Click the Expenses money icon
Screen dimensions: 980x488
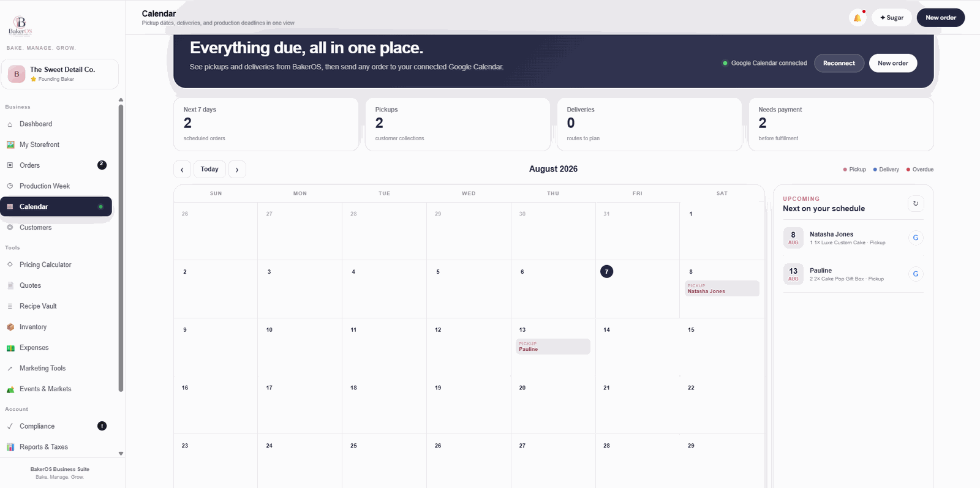coord(10,348)
